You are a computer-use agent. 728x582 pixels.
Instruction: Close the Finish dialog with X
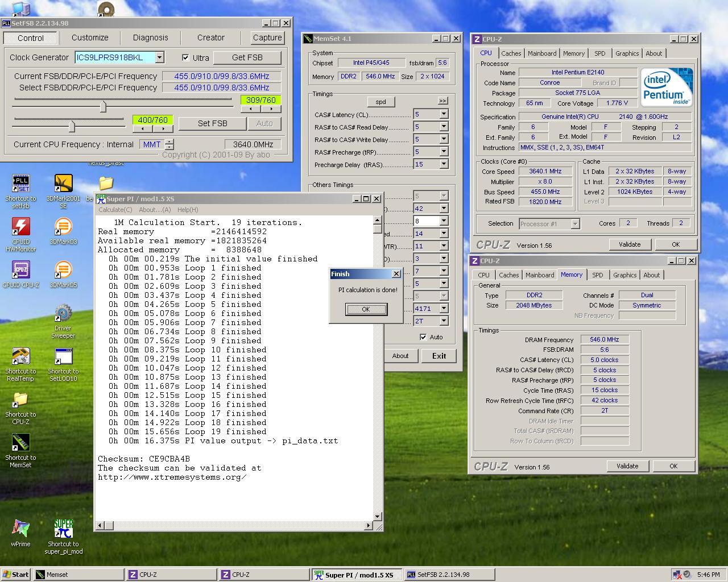(396, 274)
